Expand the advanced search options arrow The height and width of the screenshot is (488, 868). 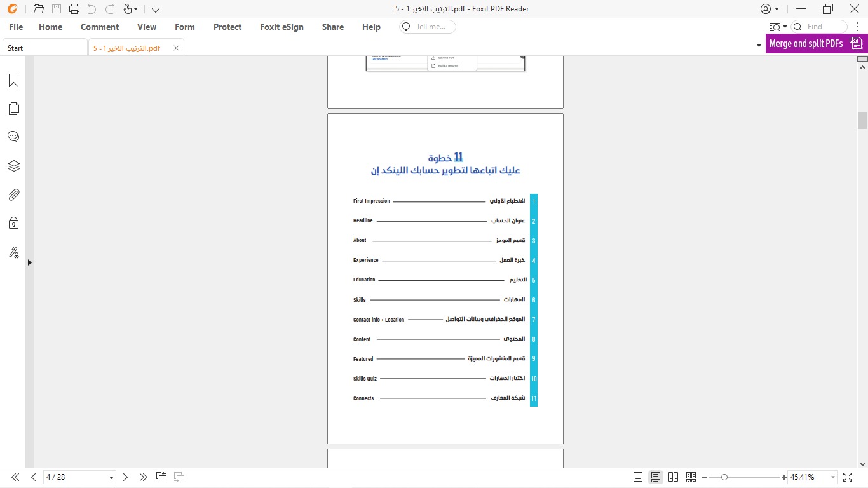click(785, 27)
